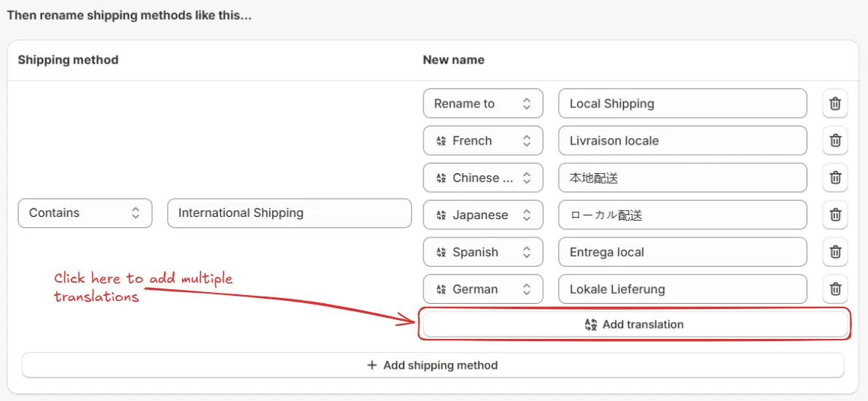This screenshot has width=868, height=401.
Task: Delete the Chinese translation row
Action: coord(835,177)
